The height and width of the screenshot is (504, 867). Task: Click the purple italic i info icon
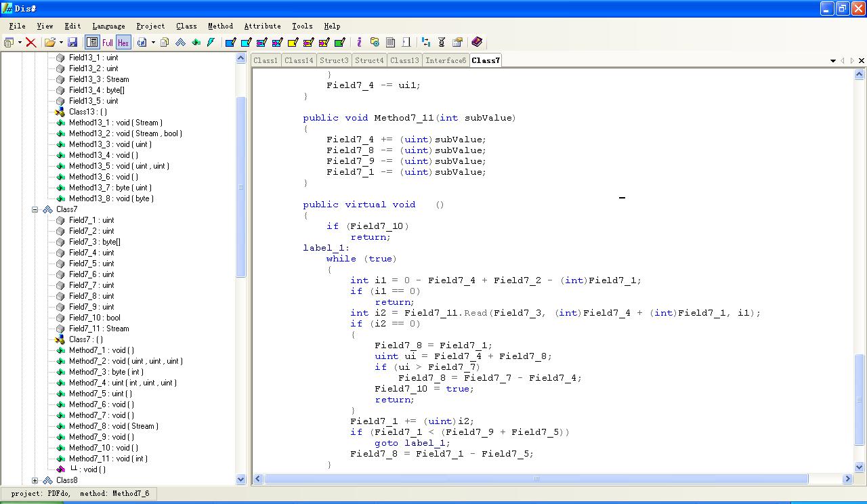click(359, 43)
